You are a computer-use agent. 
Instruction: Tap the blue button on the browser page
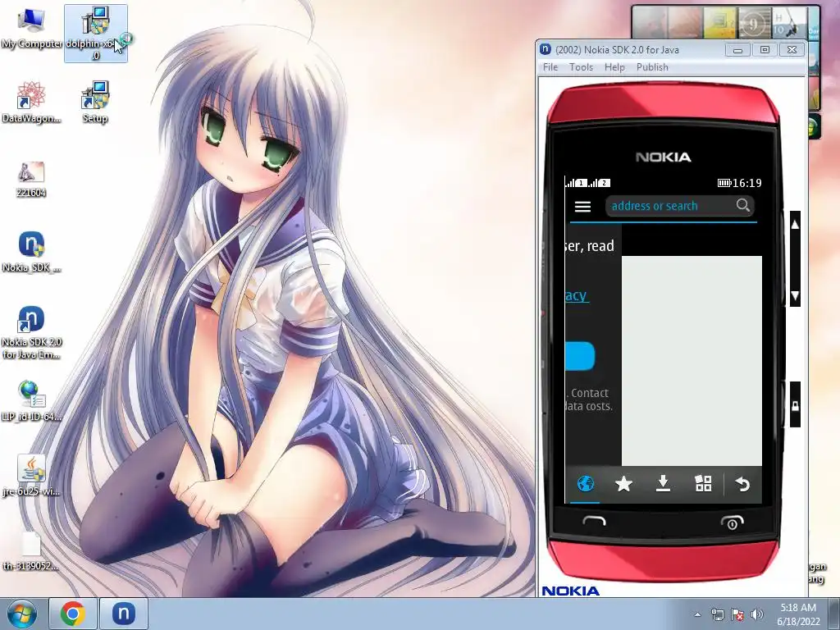click(580, 356)
